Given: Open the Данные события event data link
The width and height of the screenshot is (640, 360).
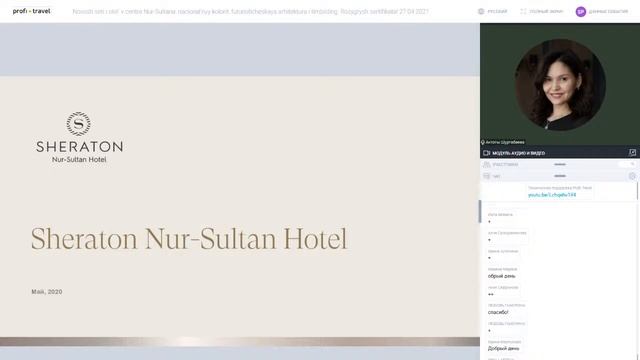Looking at the screenshot, I should pos(608,11).
